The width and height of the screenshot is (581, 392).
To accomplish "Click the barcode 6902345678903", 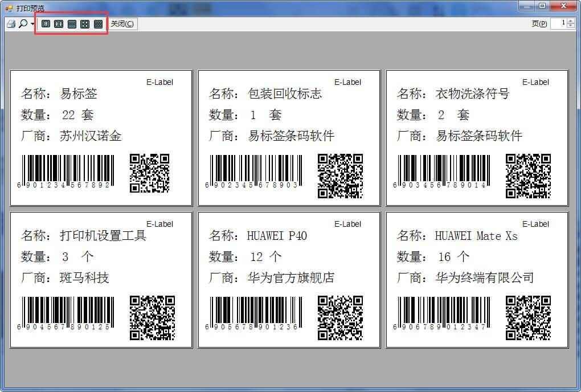I will point(253,171).
